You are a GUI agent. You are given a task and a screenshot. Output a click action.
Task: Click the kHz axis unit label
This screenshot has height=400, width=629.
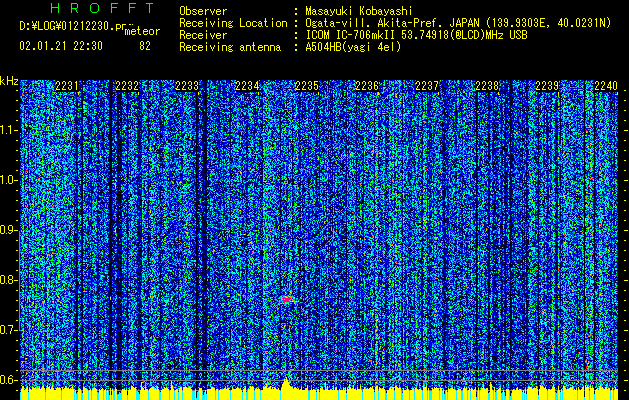(9, 81)
